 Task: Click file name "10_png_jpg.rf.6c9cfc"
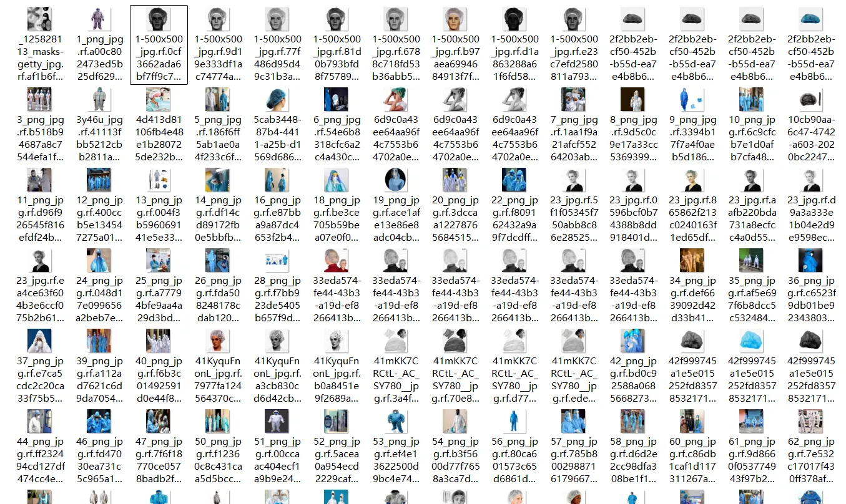[x=752, y=138]
